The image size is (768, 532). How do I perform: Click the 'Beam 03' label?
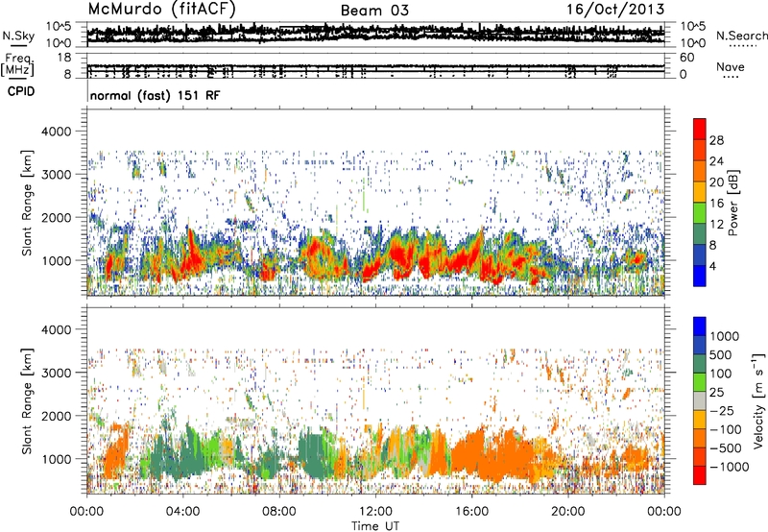tap(374, 11)
